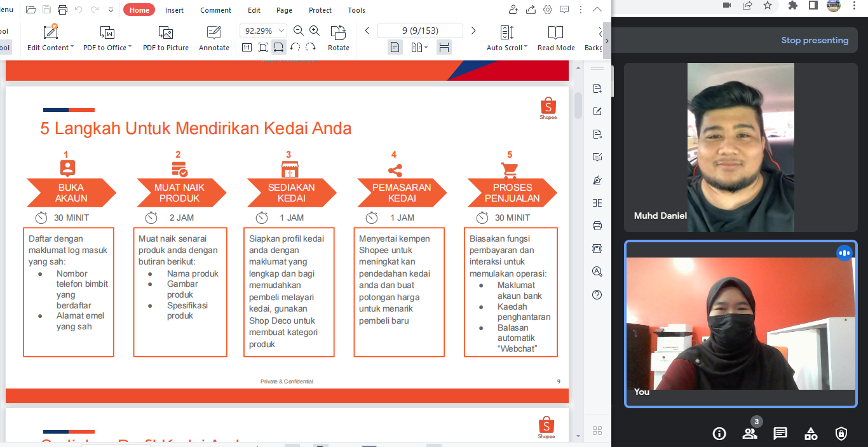
Task: Open the Insert tab
Action: 175,10
